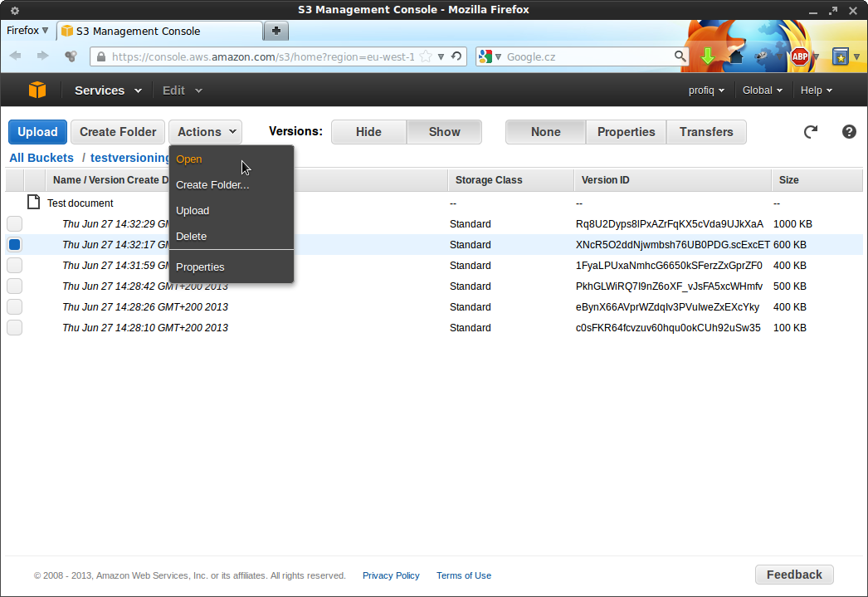
Task: Collapse the Actions dropdown button
Action: pos(205,132)
